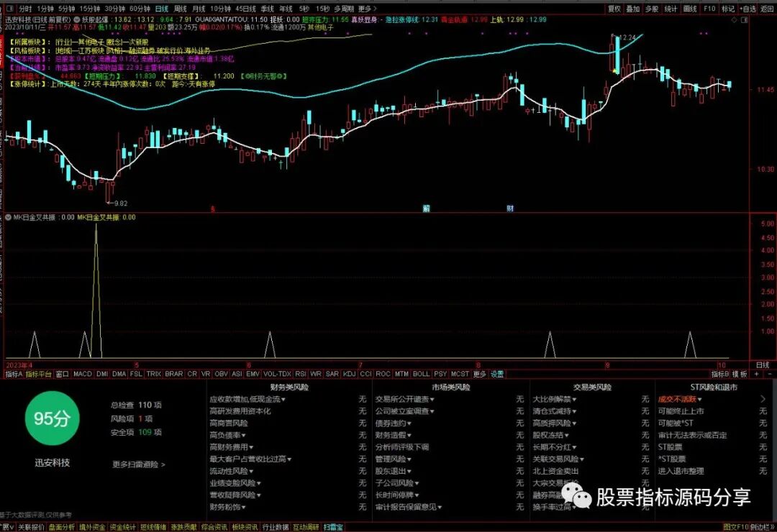This screenshot has width=777, height=532.
Task: Click the 95分 score circle
Action: pyautogui.click(x=52, y=418)
